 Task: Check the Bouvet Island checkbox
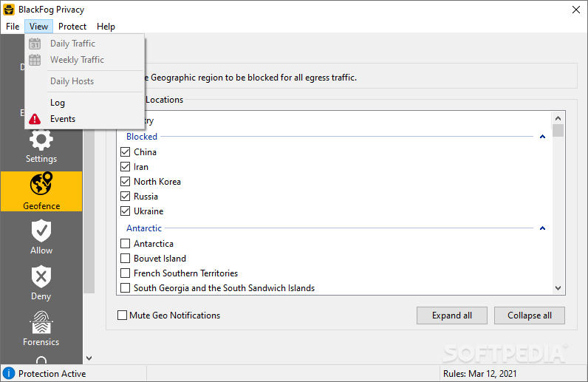tap(126, 259)
